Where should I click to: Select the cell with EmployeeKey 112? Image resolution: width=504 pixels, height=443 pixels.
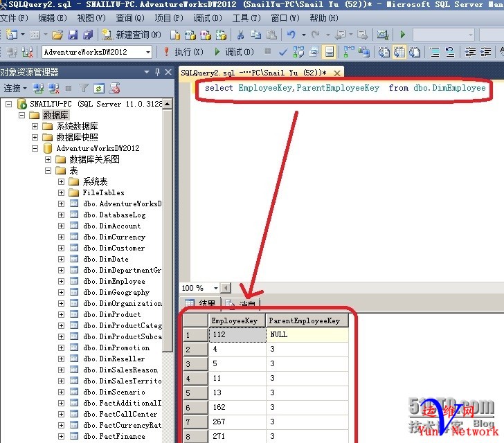click(x=237, y=334)
